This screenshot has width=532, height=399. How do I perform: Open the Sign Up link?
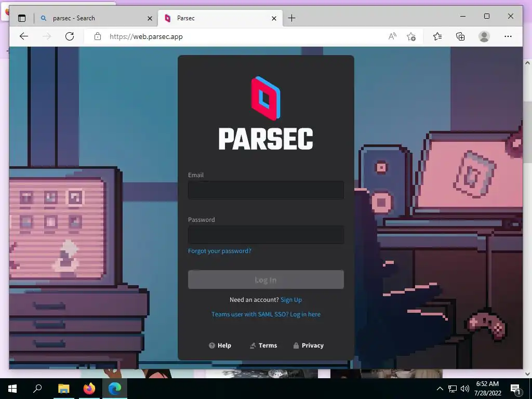pos(291,300)
